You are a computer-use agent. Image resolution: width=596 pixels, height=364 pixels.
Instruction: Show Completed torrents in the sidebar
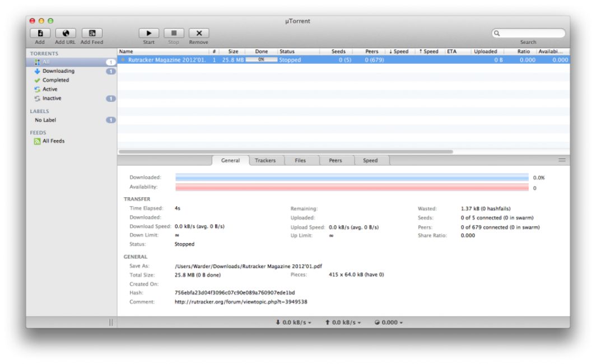click(72, 80)
